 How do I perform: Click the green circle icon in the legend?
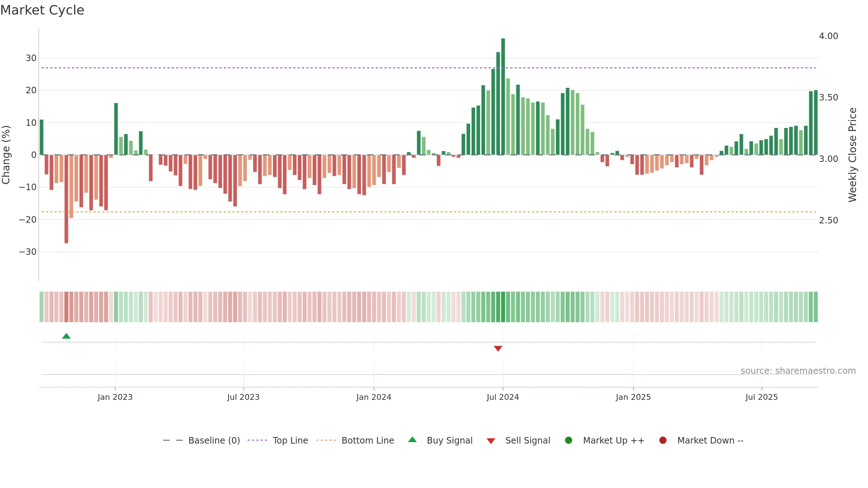(x=569, y=440)
